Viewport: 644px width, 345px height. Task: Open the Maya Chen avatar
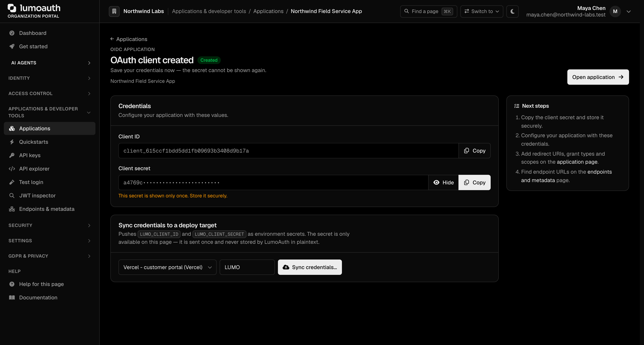tap(615, 11)
